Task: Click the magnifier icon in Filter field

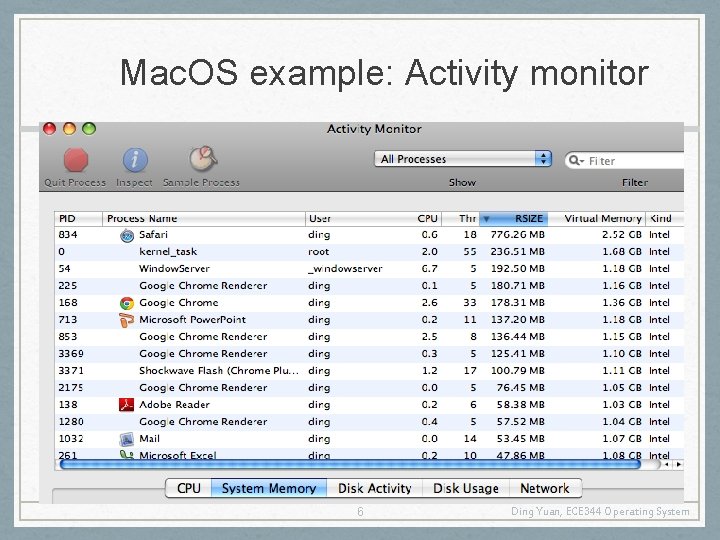Action: [x=575, y=160]
